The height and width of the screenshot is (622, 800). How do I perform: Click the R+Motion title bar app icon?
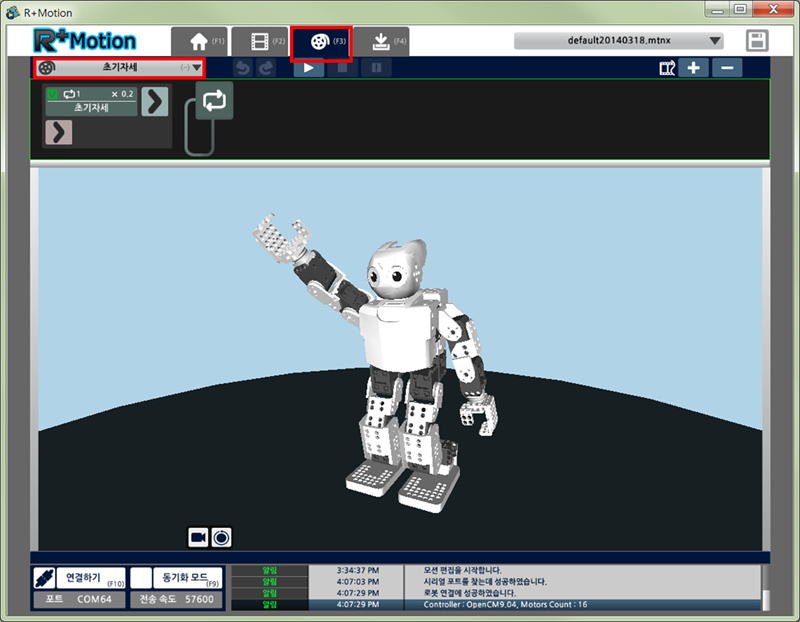pos(13,12)
